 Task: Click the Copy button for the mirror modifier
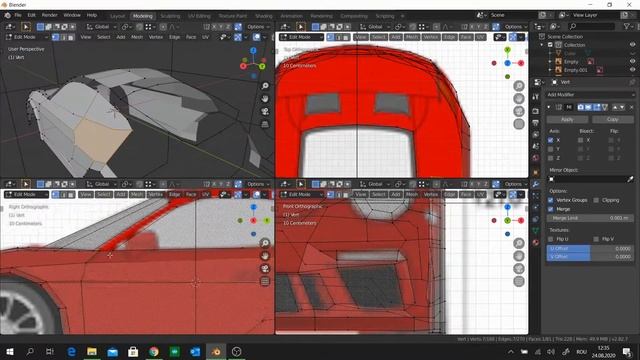pyautogui.click(x=612, y=120)
